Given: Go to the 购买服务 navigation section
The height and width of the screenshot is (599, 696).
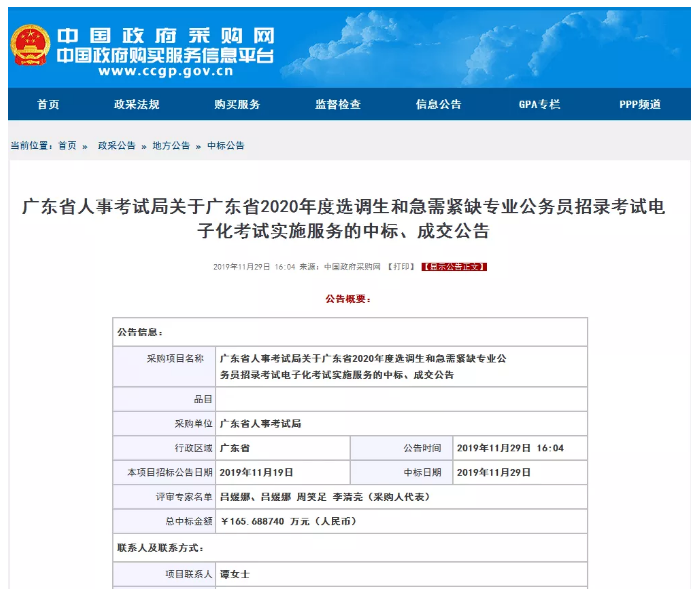Looking at the screenshot, I should tap(237, 104).
